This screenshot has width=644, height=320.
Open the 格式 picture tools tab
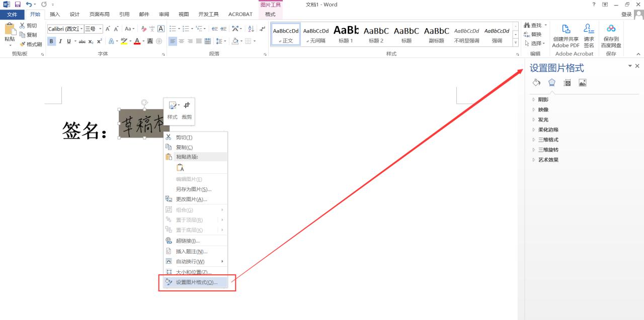coord(270,14)
